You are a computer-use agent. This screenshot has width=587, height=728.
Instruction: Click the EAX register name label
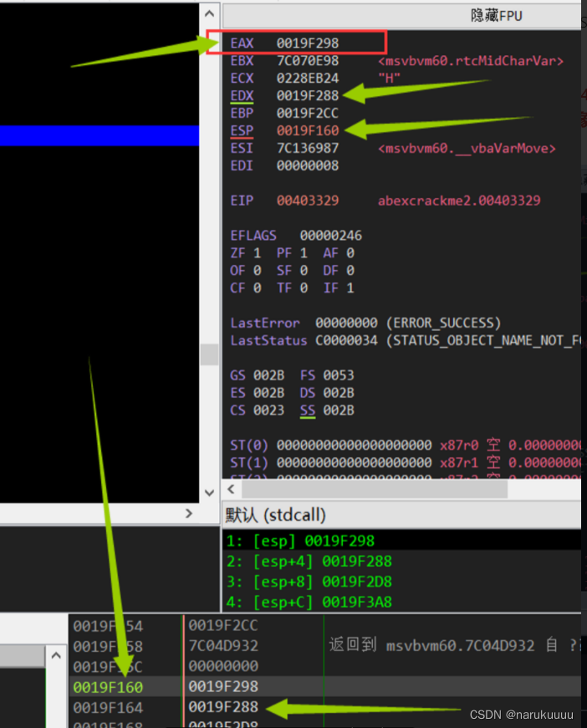click(x=242, y=43)
